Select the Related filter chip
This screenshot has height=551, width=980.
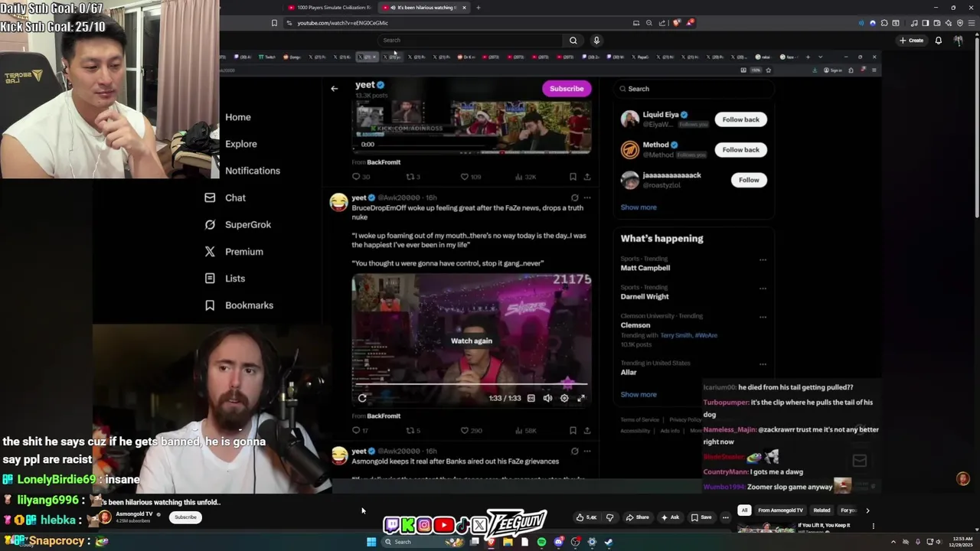coord(822,510)
